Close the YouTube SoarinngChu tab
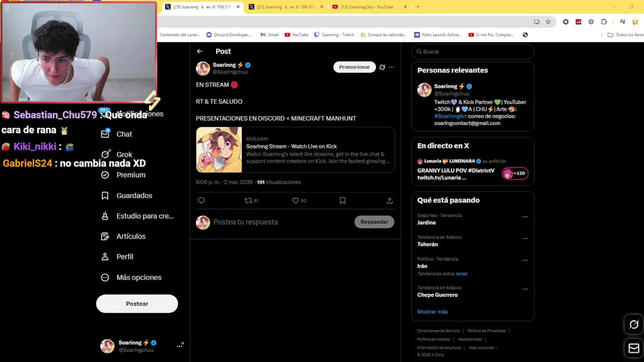 (406, 7)
